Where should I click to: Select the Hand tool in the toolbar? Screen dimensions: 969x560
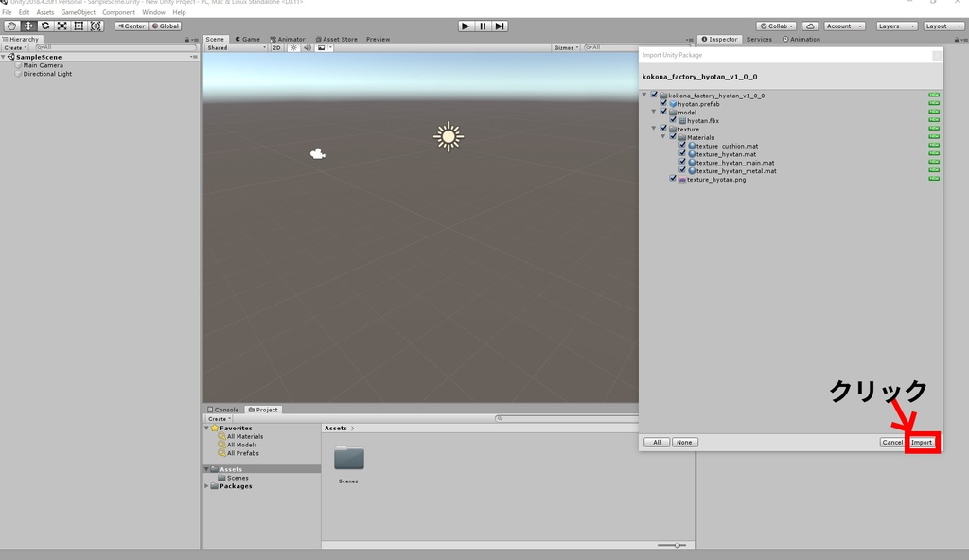click(x=11, y=26)
